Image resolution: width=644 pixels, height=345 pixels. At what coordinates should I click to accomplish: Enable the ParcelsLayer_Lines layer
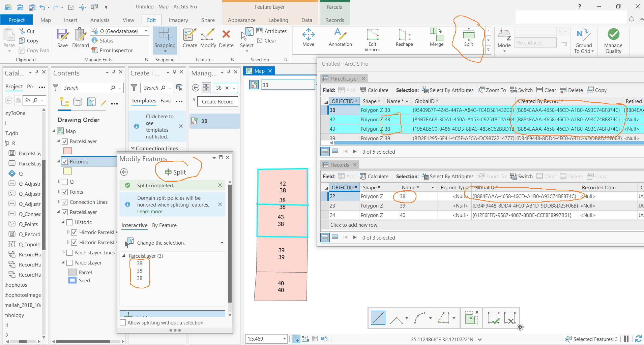click(x=69, y=253)
